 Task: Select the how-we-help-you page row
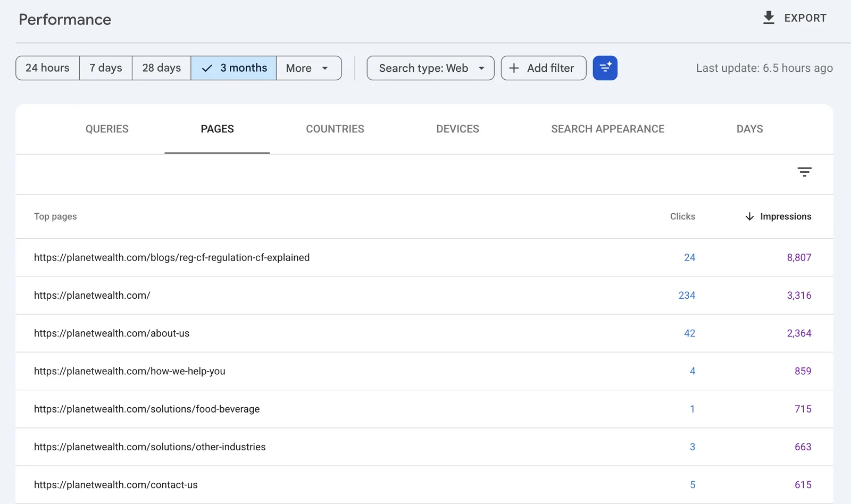click(424, 371)
